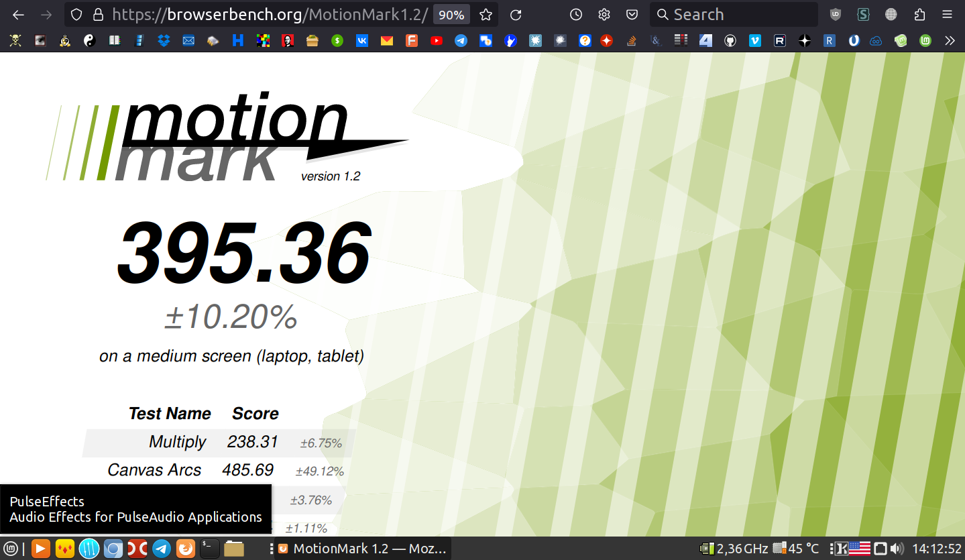The image size is (965, 560).
Task: Open the yin-yang bookmark
Action: click(x=89, y=41)
